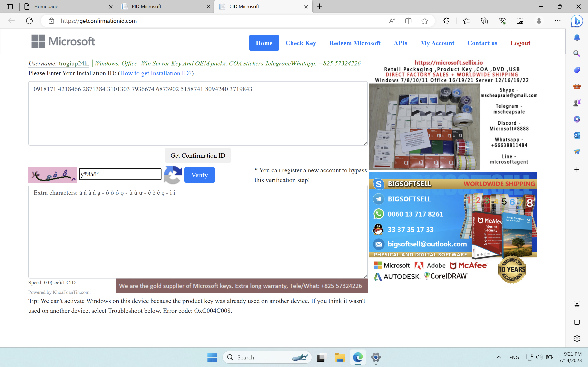The width and height of the screenshot is (588, 367).
Task: Click the captcha refresh arrows icon
Action: tap(173, 175)
